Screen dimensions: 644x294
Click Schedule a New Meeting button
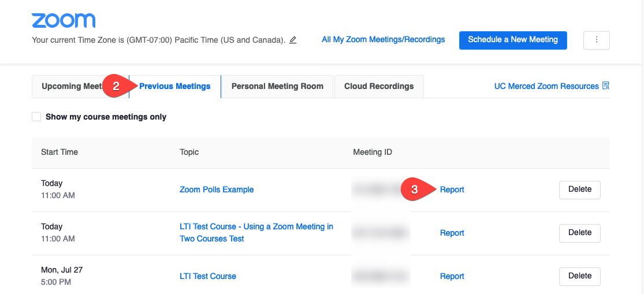[513, 40]
